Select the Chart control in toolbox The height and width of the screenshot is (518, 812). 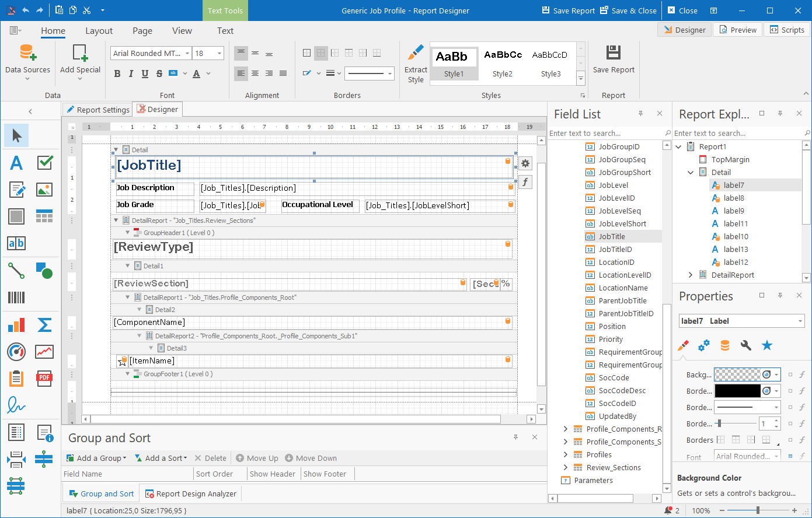click(16, 325)
